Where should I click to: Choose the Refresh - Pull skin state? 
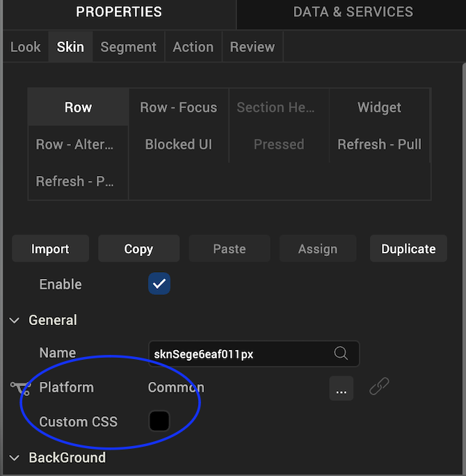tap(379, 144)
